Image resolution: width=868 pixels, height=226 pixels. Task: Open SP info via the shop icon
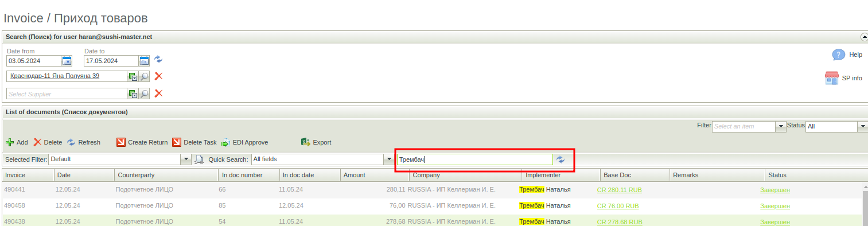tap(832, 78)
